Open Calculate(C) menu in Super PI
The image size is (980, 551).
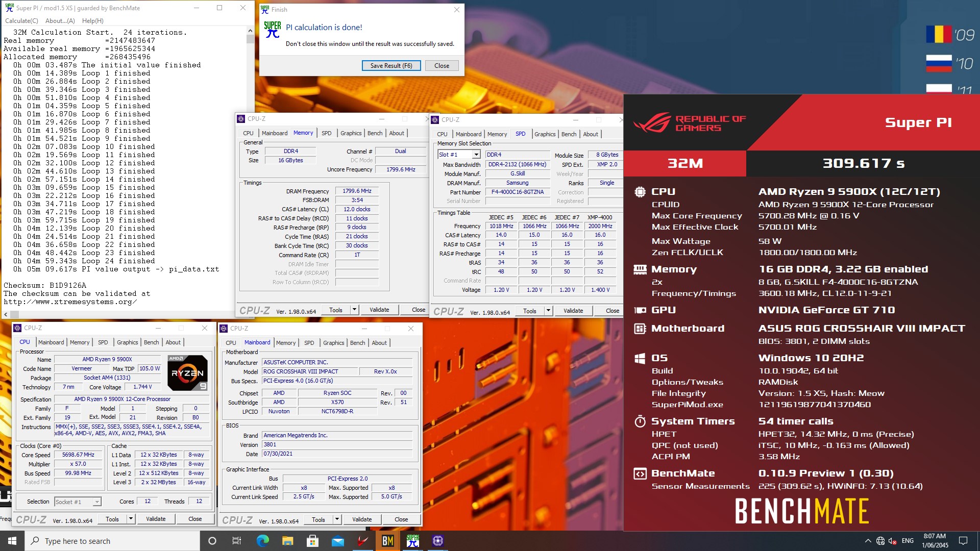tap(21, 21)
